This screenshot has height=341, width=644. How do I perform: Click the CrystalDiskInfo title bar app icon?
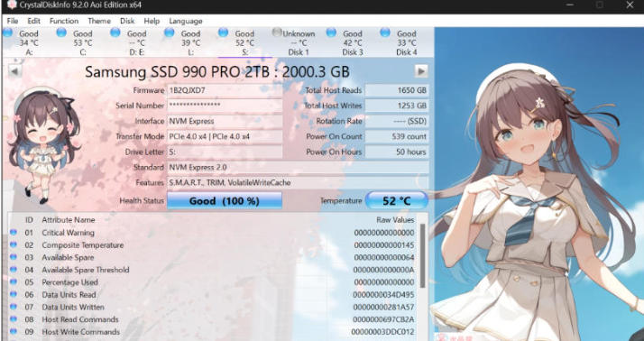12,5
